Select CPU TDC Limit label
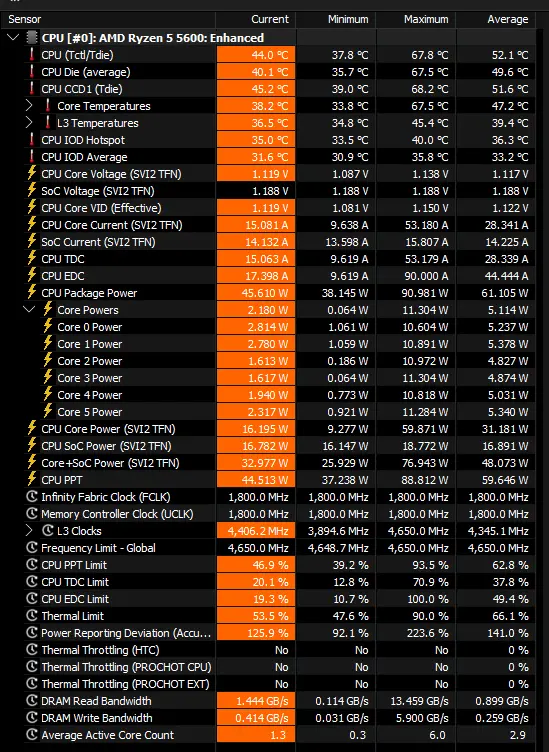The width and height of the screenshot is (549, 752). point(75,582)
